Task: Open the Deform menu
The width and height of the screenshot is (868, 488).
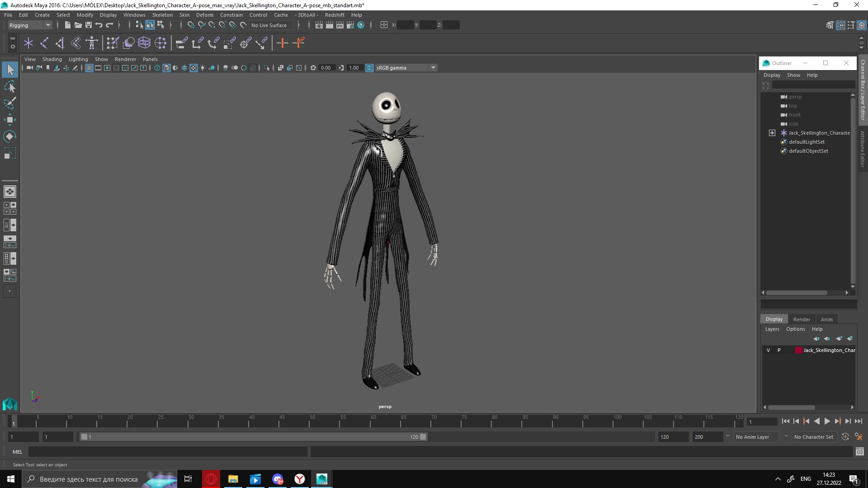Action: (204, 15)
